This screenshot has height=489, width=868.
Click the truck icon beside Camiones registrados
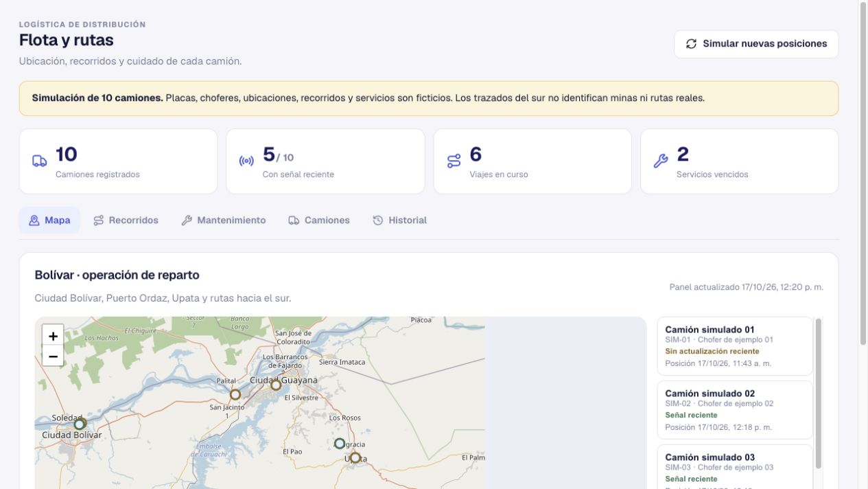pyautogui.click(x=40, y=161)
